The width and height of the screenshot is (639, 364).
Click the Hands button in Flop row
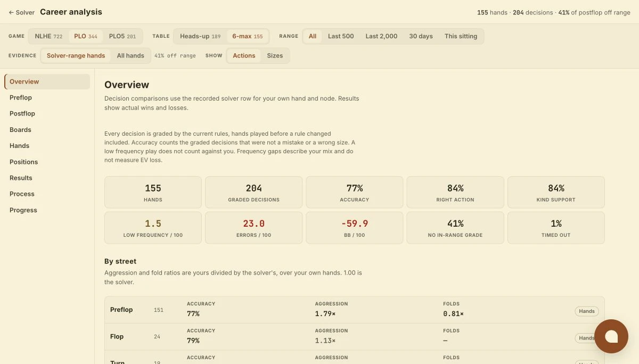tap(587, 338)
